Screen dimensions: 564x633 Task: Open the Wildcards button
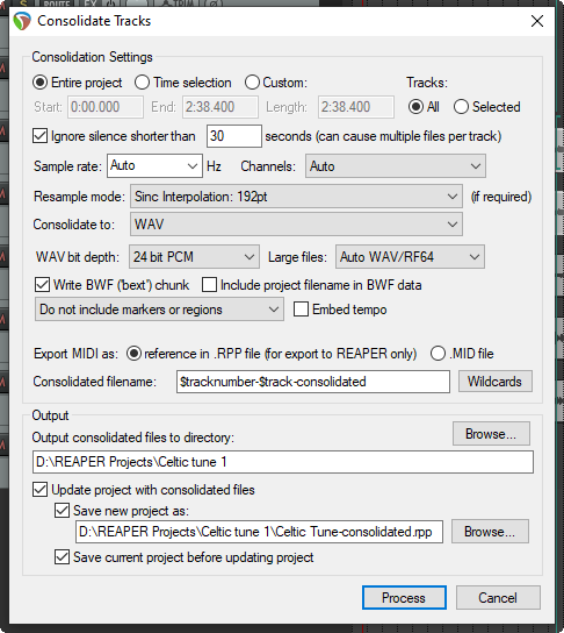(x=495, y=381)
